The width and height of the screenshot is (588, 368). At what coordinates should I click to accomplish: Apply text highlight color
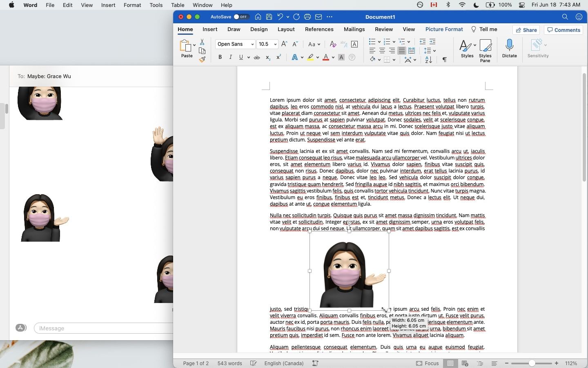[x=311, y=57]
